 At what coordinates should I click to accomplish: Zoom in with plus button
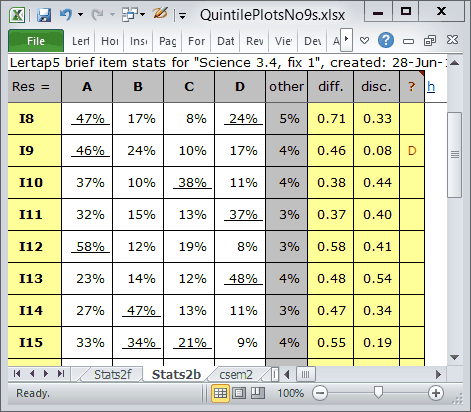(x=436, y=393)
